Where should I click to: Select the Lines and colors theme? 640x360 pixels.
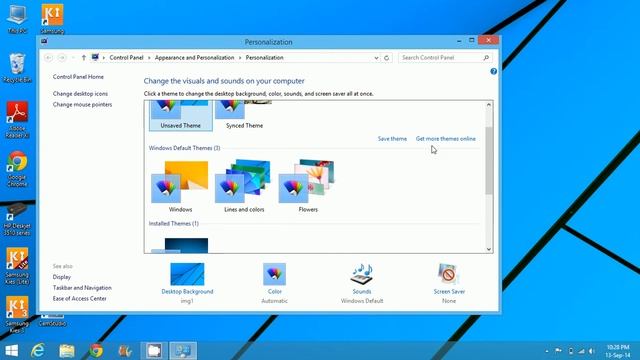[244, 186]
